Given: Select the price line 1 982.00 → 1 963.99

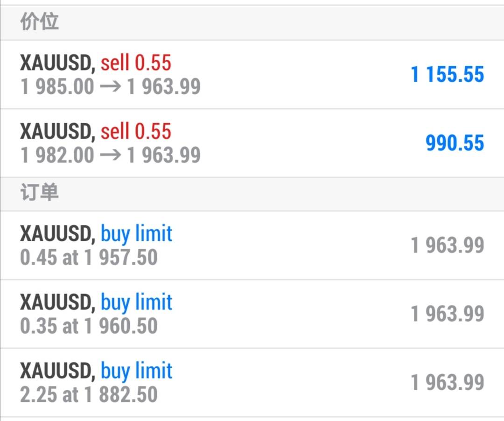Looking at the screenshot, I should 111,155.
